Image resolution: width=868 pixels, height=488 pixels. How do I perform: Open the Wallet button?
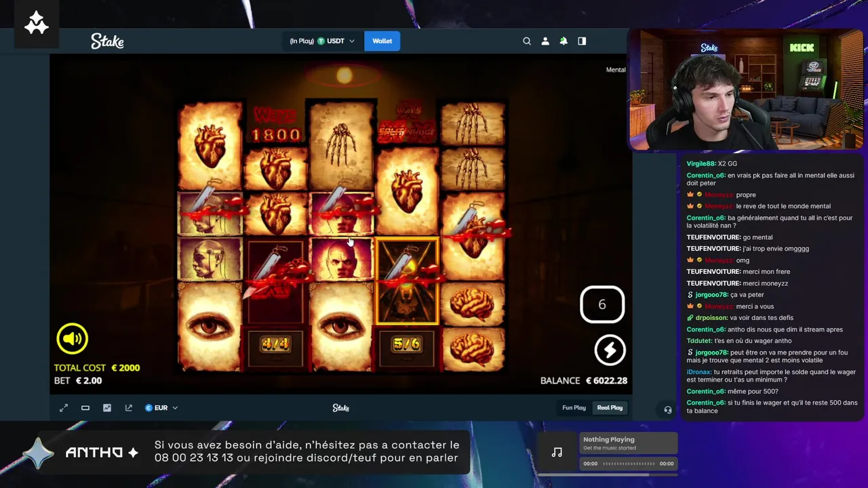coord(382,41)
